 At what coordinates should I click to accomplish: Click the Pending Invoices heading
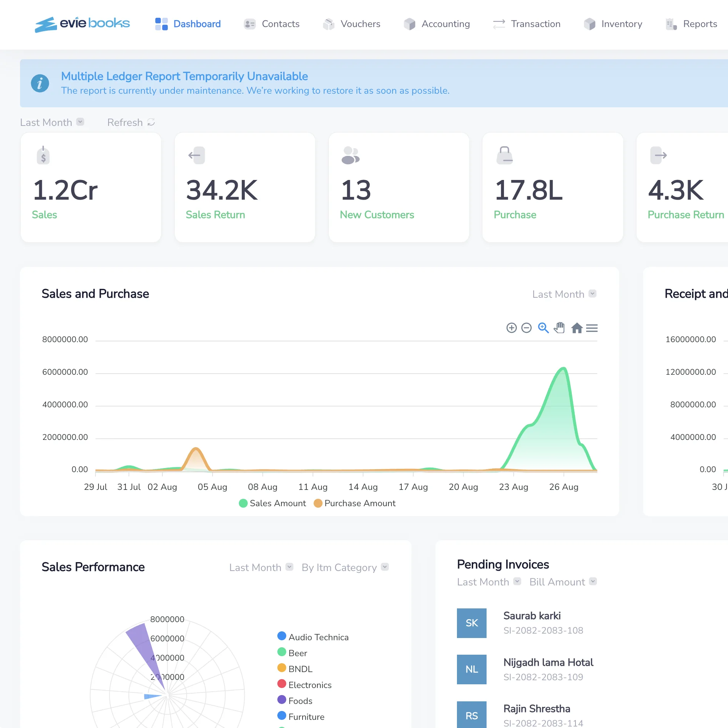tap(502, 564)
